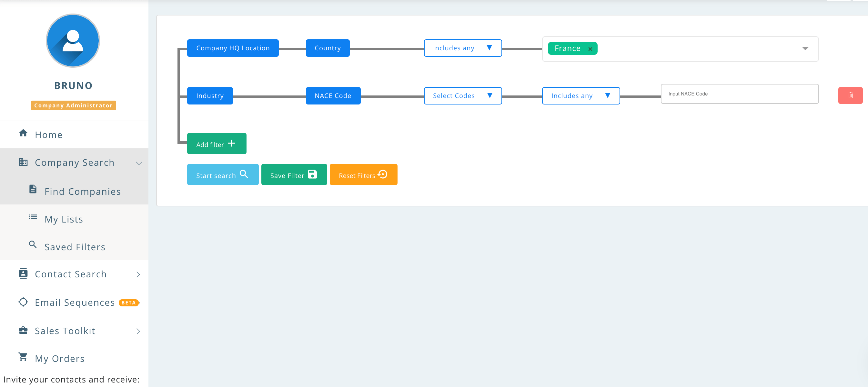The width and height of the screenshot is (868, 387).
Task: Click into the Input NACE Code field
Action: coord(739,94)
